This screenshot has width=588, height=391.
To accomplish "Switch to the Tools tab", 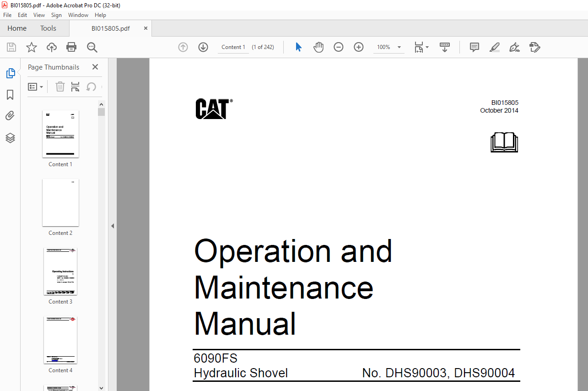I will (x=48, y=28).
